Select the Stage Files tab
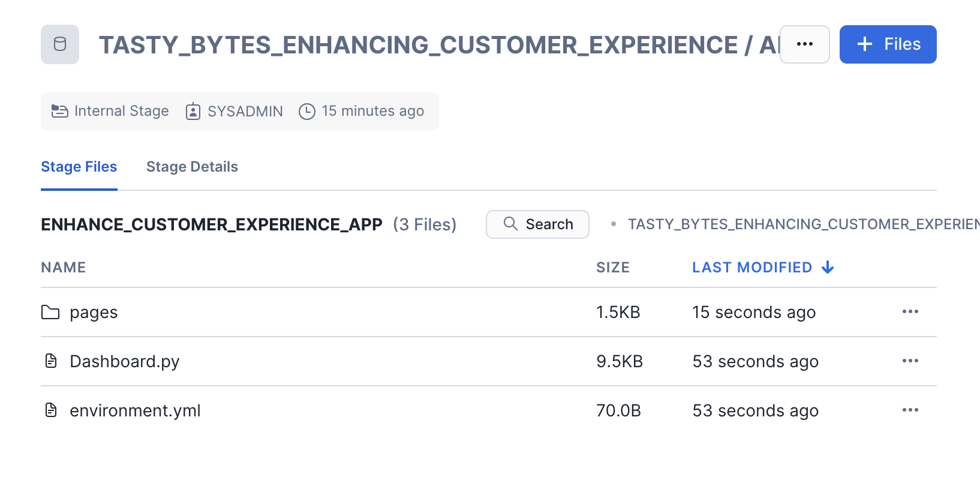 click(79, 167)
